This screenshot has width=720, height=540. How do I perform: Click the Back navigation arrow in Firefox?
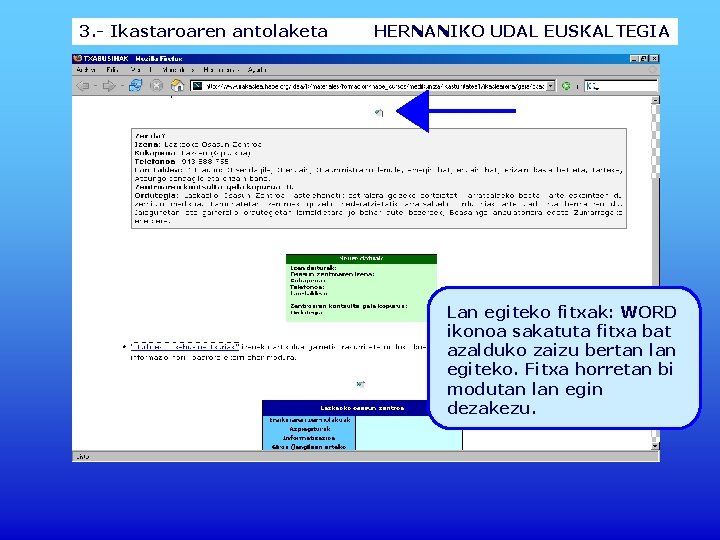click(83, 86)
